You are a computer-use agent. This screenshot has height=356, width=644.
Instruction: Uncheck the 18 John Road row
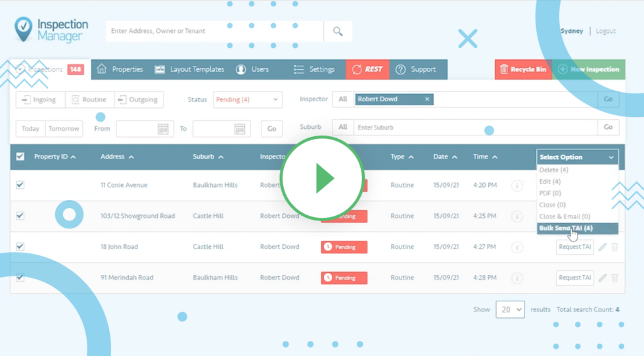click(20, 247)
